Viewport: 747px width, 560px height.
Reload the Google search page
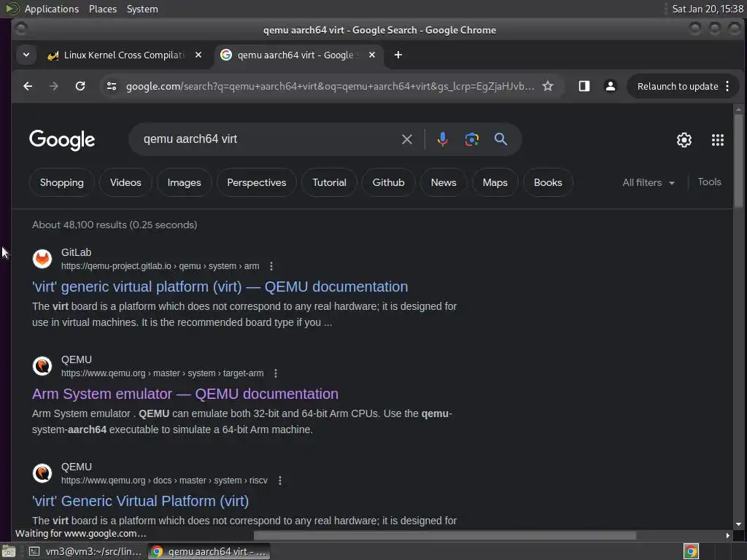click(x=80, y=86)
